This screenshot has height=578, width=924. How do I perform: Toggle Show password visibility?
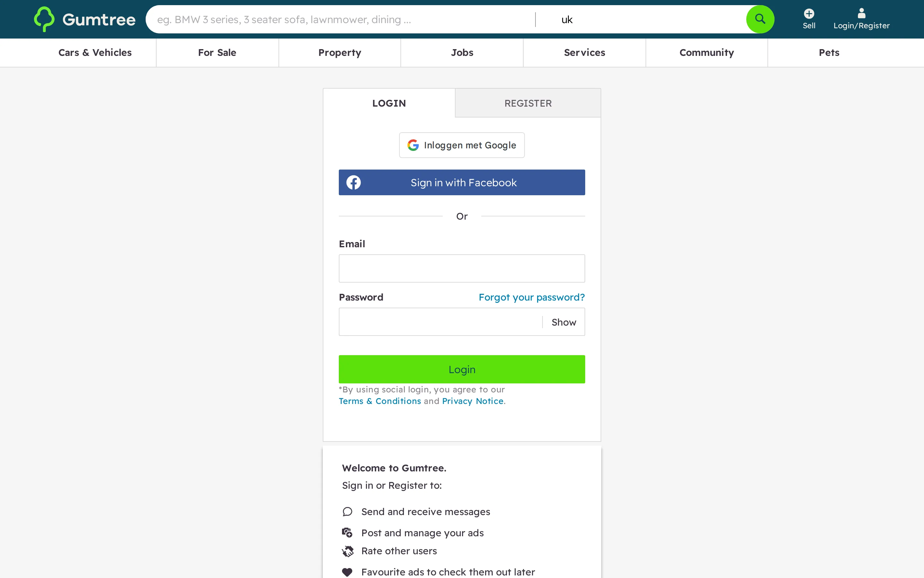coord(564,322)
